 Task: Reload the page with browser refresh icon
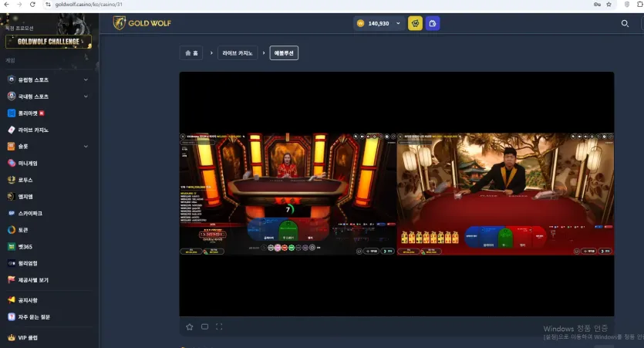(32, 4)
